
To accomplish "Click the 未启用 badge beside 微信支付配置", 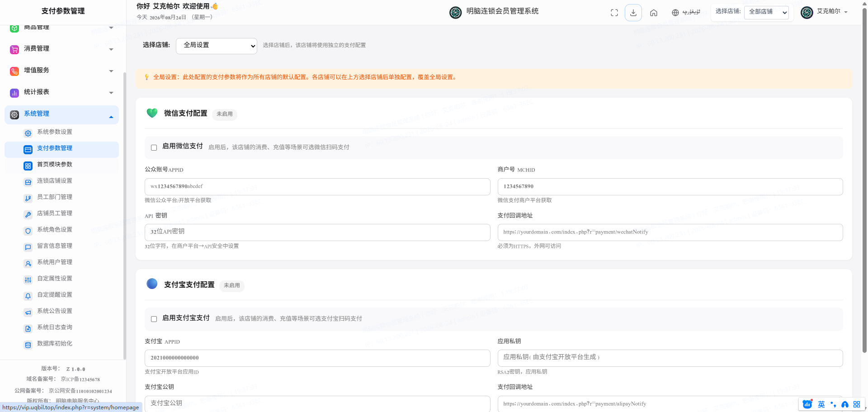I will pyautogui.click(x=225, y=114).
